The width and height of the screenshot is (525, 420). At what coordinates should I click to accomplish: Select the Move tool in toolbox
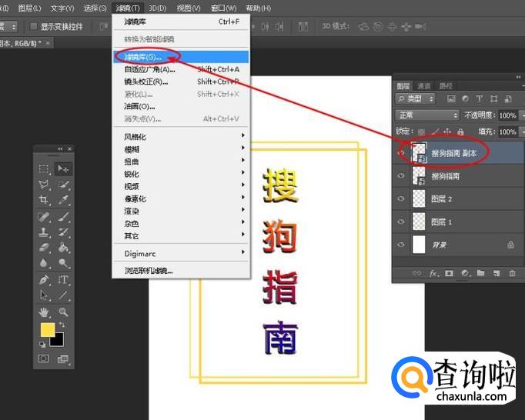pos(64,168)
